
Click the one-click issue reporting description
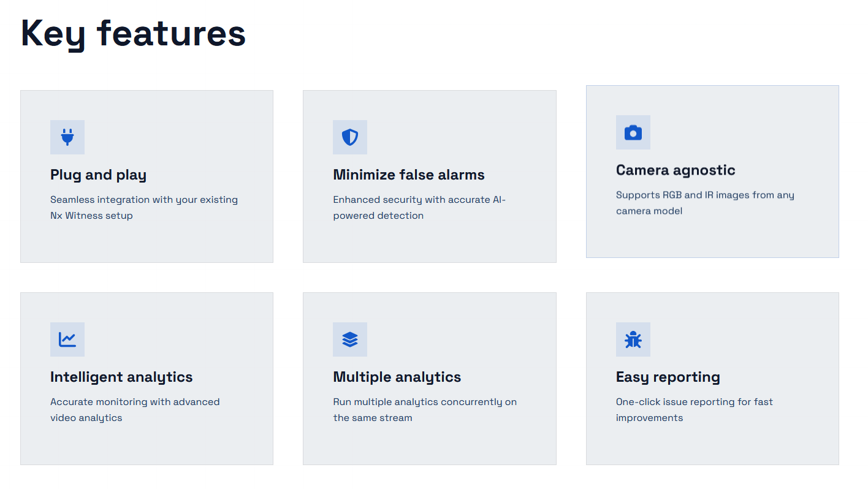[694, 410]
